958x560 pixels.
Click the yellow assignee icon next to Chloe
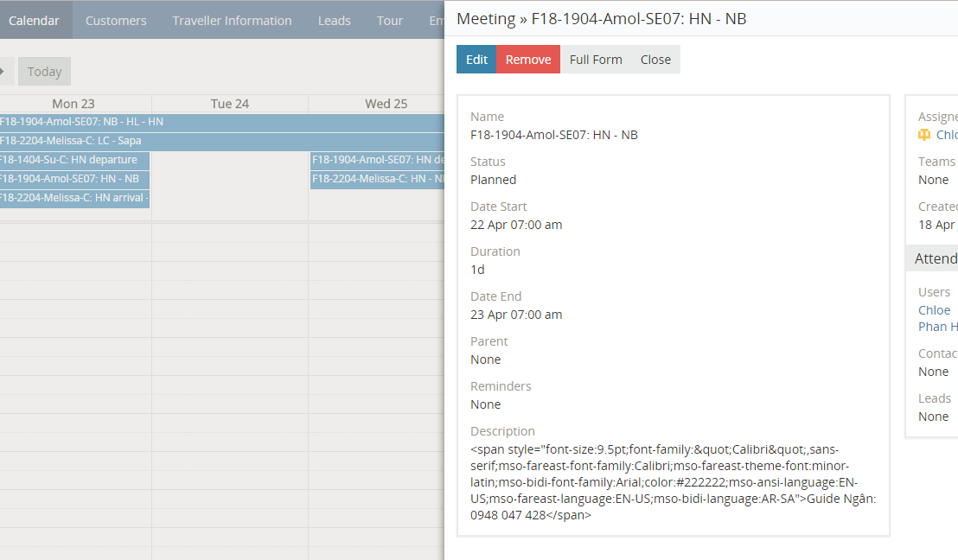924,135
